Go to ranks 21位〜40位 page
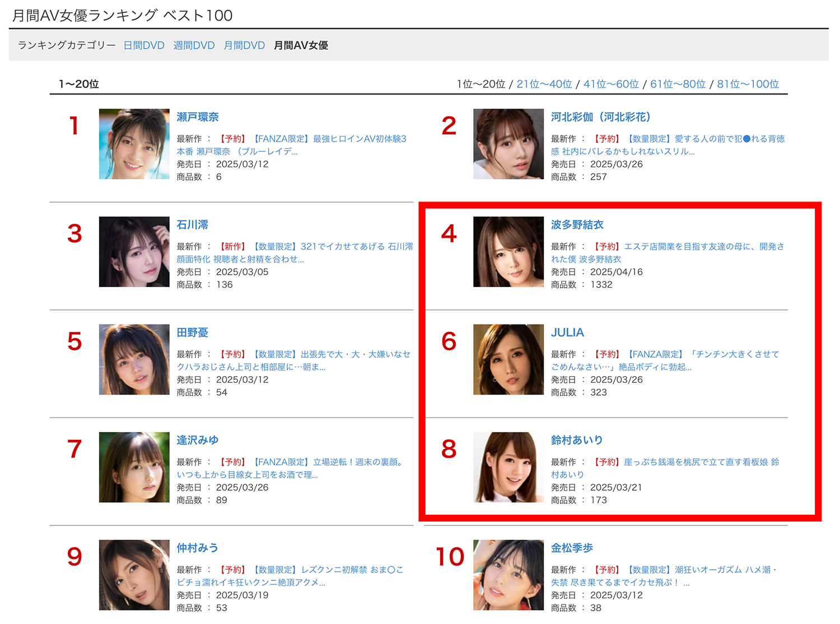Screen dimensions: 840x624 tap(544, 84)
